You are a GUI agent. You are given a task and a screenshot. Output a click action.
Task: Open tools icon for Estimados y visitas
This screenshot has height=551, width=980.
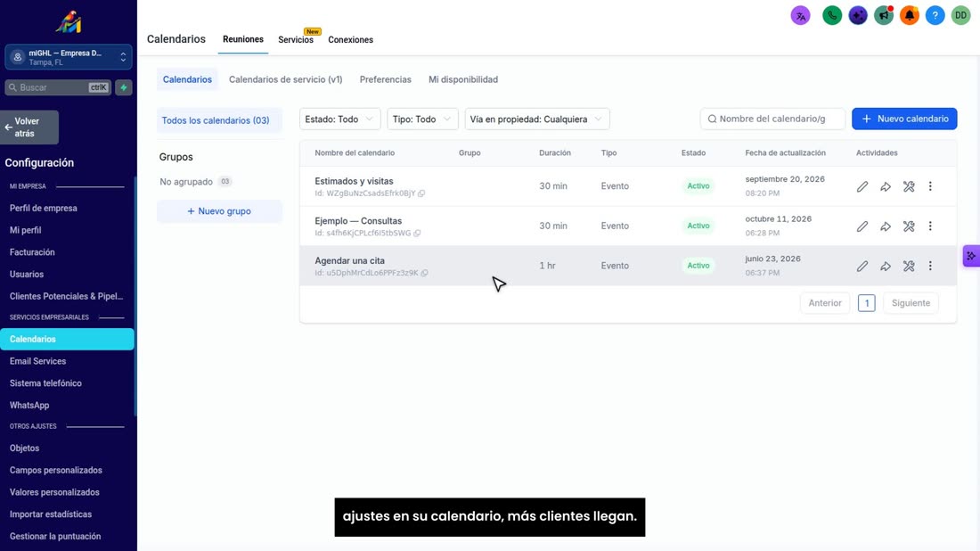pyautogui.click(x=909, y=186)
